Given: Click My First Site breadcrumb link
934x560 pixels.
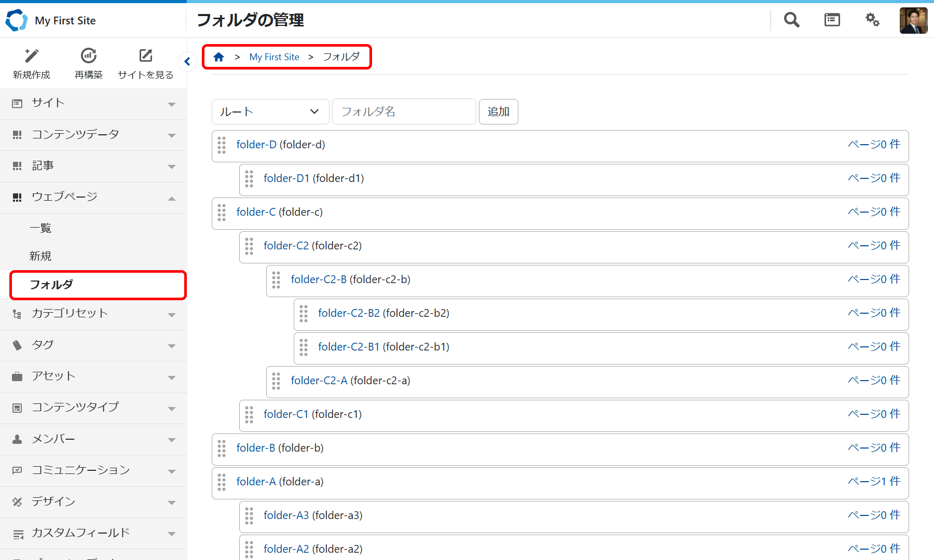Looking at the screenshot, I should (x=274, y=57).
